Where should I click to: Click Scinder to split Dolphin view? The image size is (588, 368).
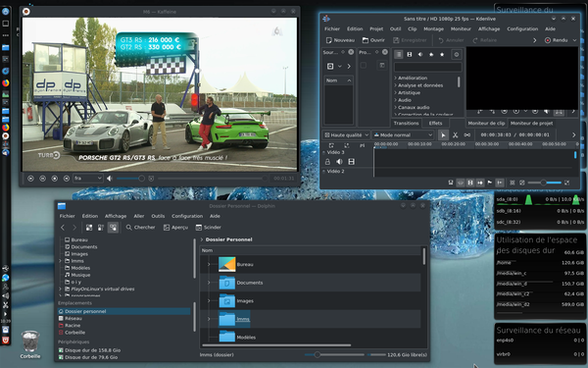tap(208, 228)
